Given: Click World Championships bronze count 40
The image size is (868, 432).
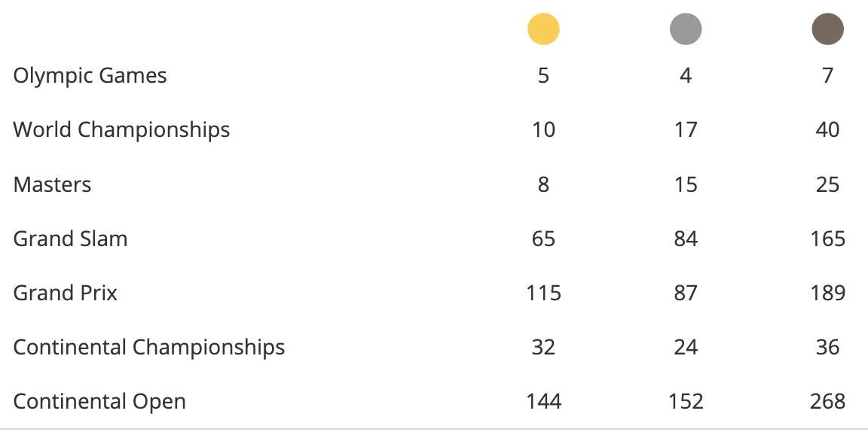Looking at the screenshot, I should click(827, 130).
